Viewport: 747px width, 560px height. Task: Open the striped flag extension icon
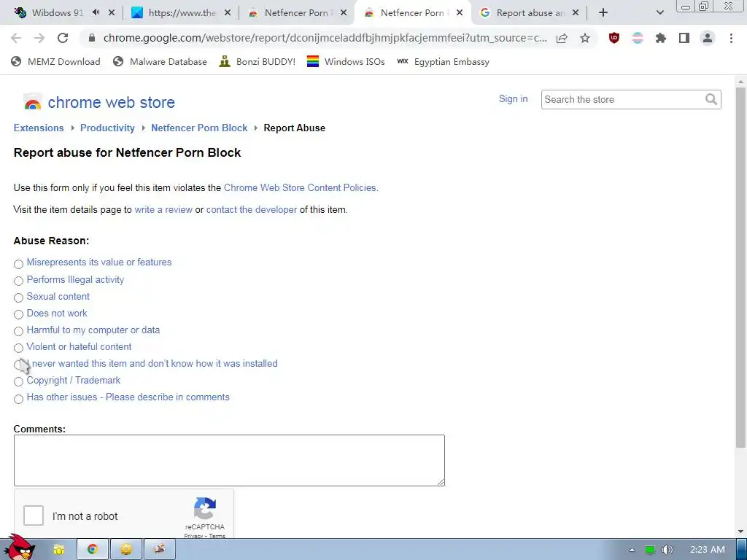(x=638, y=38)
